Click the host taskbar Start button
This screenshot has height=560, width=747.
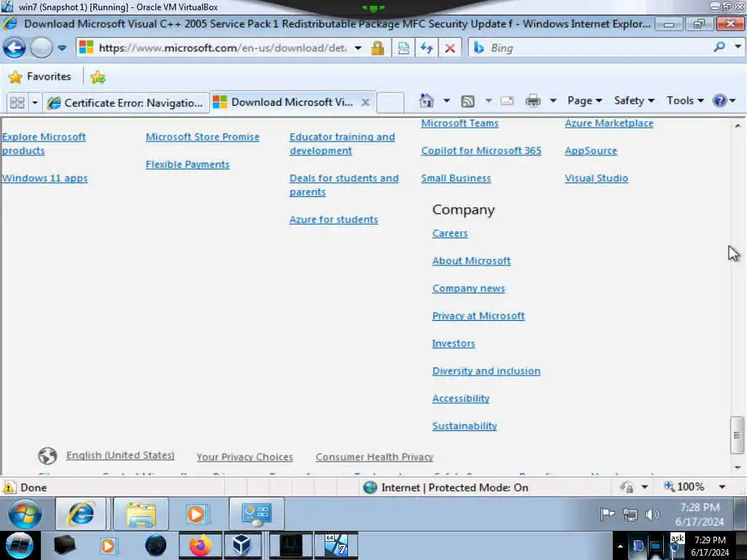[19, 545]
